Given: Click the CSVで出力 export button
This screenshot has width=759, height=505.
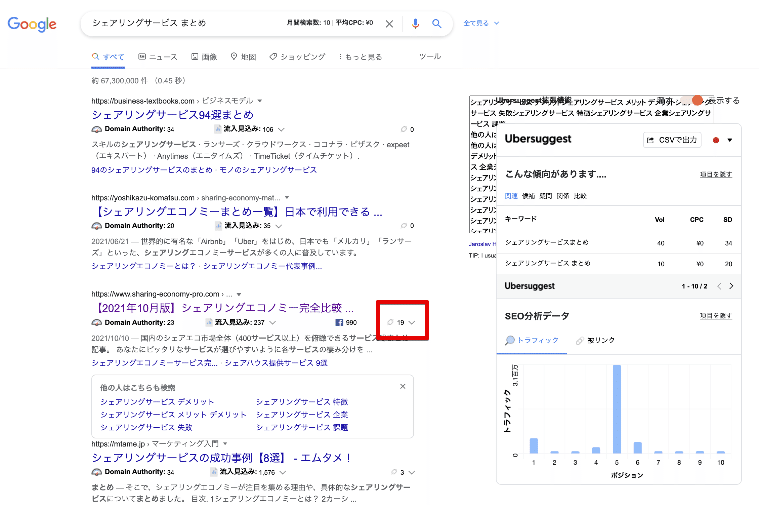Looking at the screenshot, I should tap(672, 140).
